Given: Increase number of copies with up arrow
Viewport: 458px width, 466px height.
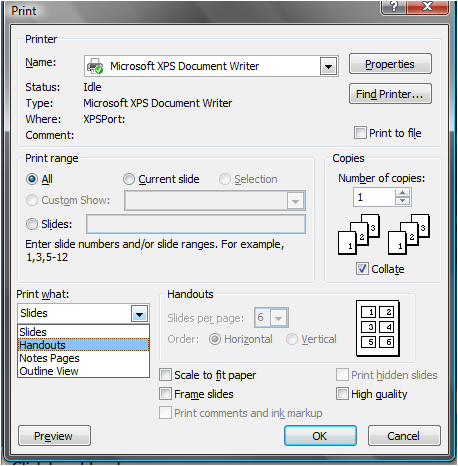Looking at the screenshot, I should tap(403, 193).
